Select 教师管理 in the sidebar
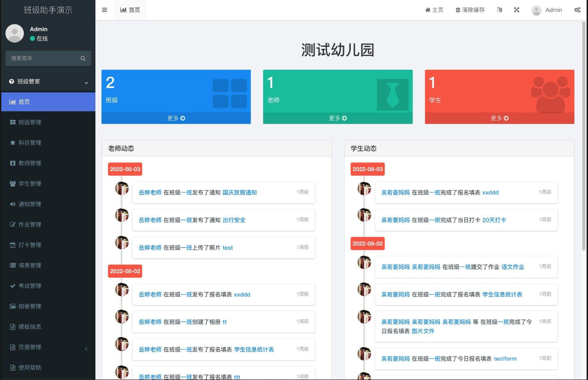Image resolution: width=588 pixels, height=380 pixels. point(12,163)
